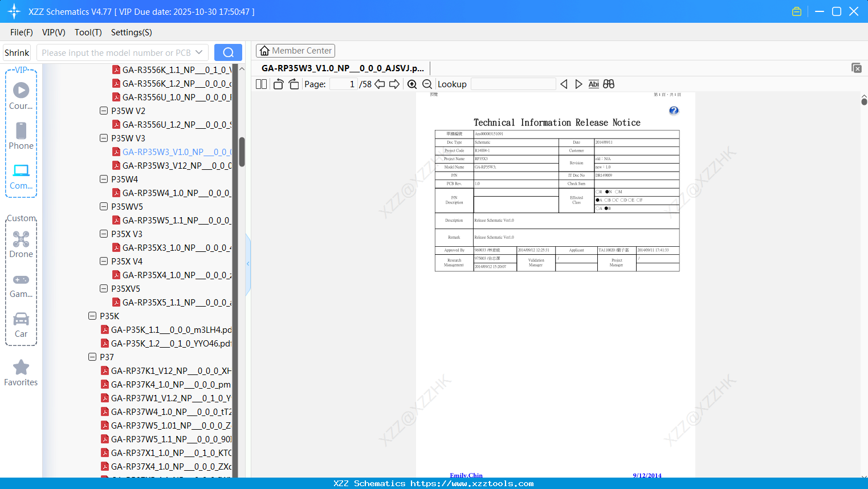
Task: Click the Shrink button
Action: (x=17, y=52)
